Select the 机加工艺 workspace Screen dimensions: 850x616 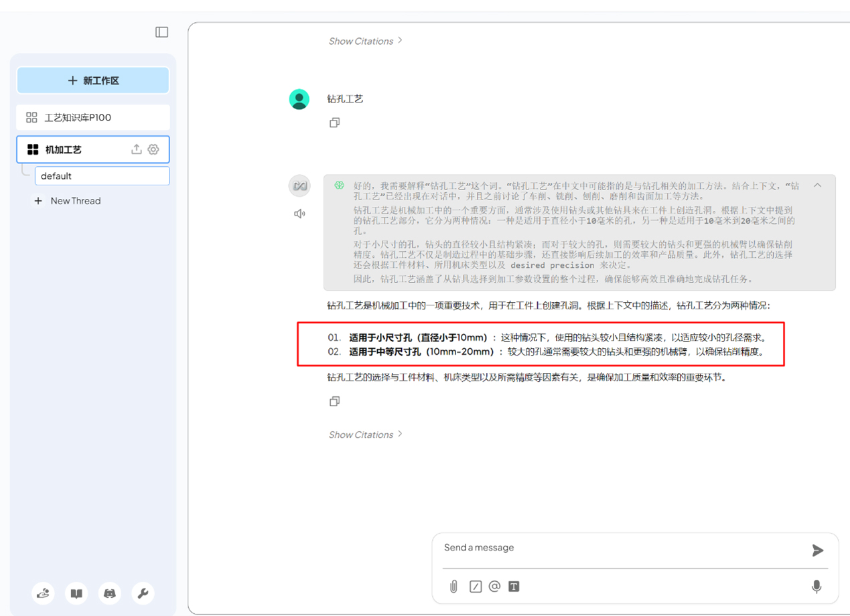click(93, 149)
